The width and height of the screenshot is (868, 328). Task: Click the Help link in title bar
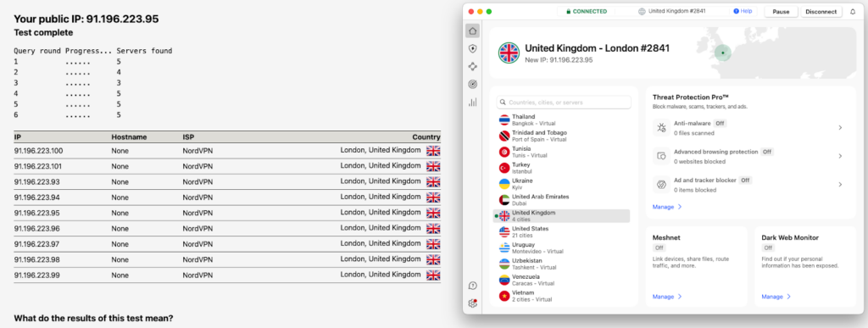pyautogui.click(x=743, y=11)
